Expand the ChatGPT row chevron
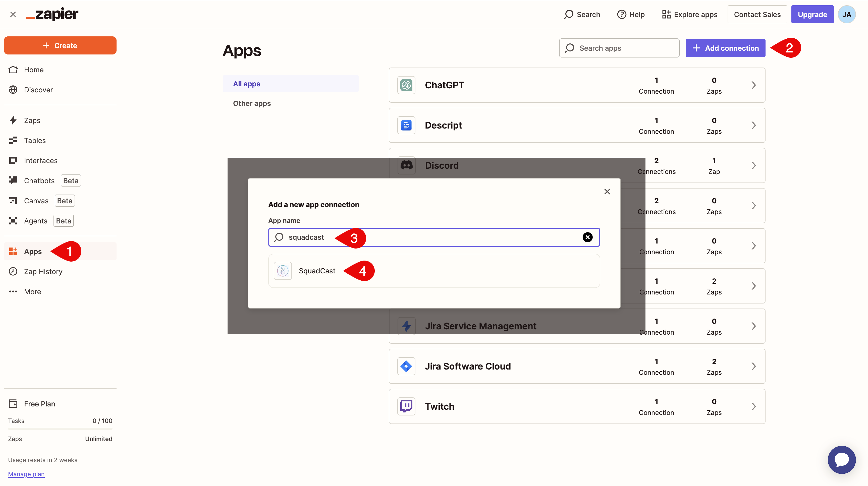The image size is (868, 486). coord(754,85)
